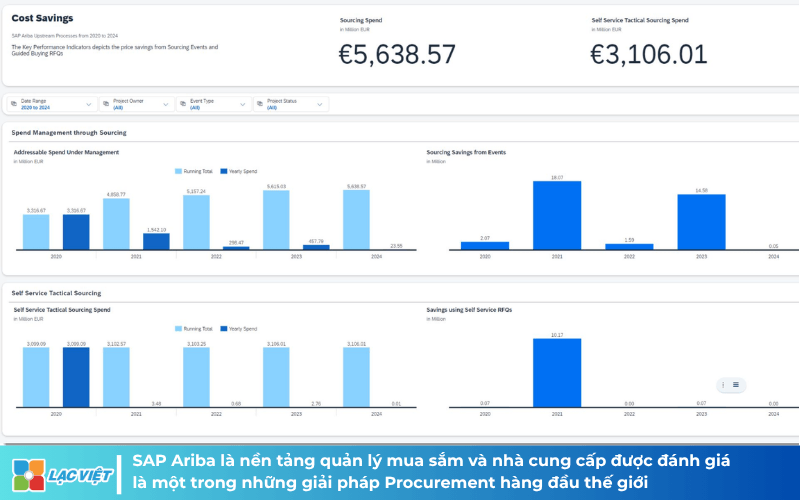800x500 pixels.
Task: Click the Self Service Tactical Sourcing section heading
Action: click(56, 293)
